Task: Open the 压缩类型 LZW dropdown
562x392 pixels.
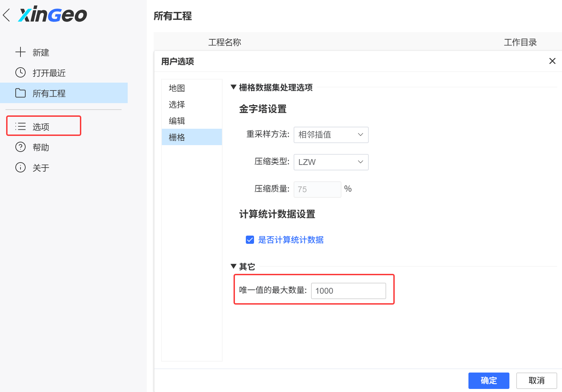Action: click(330, 162)
